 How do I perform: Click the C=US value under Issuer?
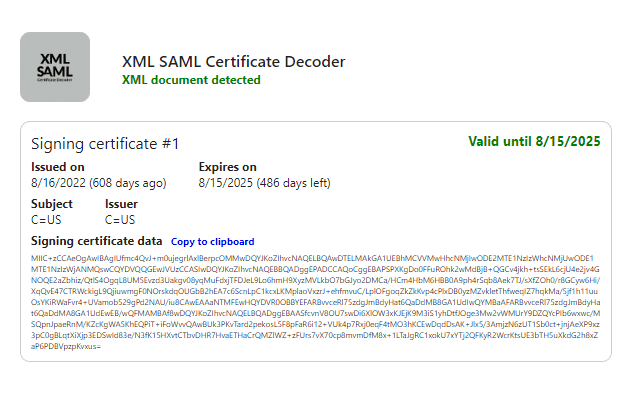click(121, 219)
